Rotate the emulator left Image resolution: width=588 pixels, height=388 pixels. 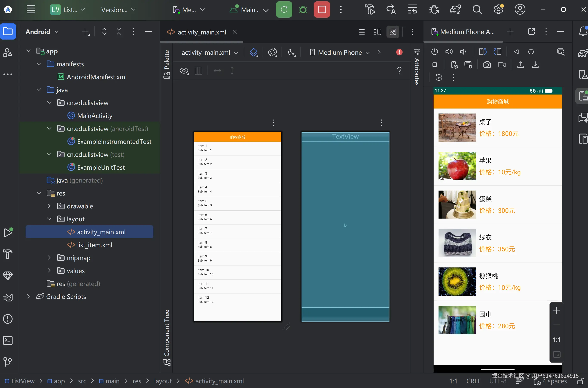tap(482, 52)
